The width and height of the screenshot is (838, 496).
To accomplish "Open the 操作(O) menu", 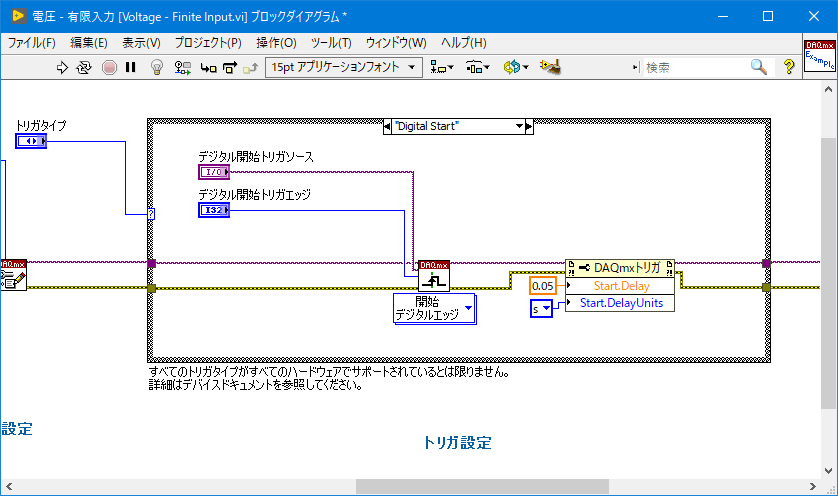I will point(276,43).
